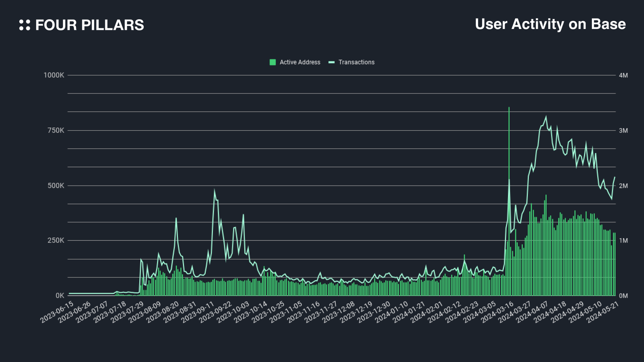This screenshot has width=644, height=362.
Task: Click the 3M right axis label
Action: click(623, 130)
